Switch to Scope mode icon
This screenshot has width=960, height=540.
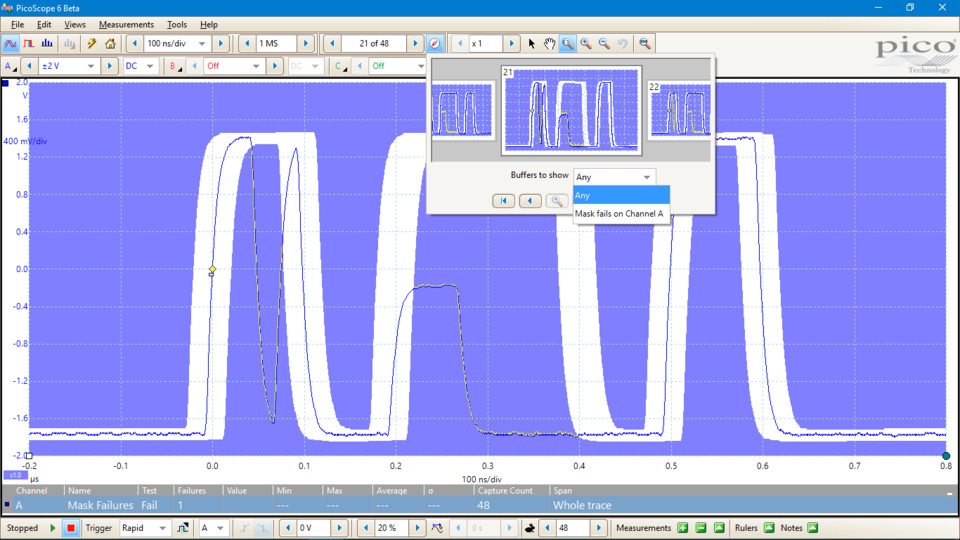[11, 44]
